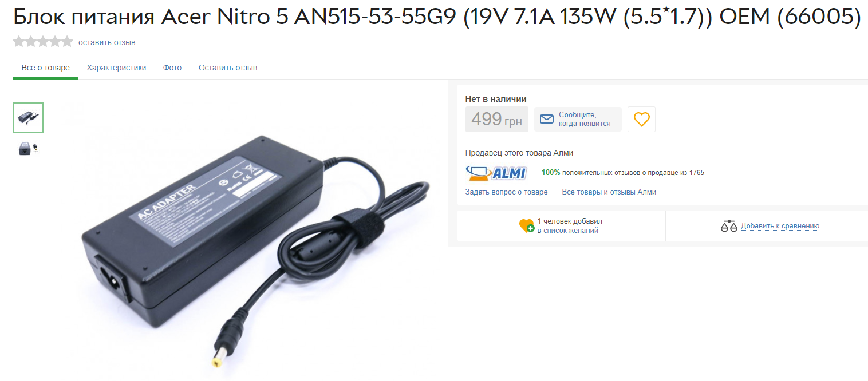Click the ALMI seller logo
The image size is (868, 381).
pyautogui.click(x=496, y=173)
